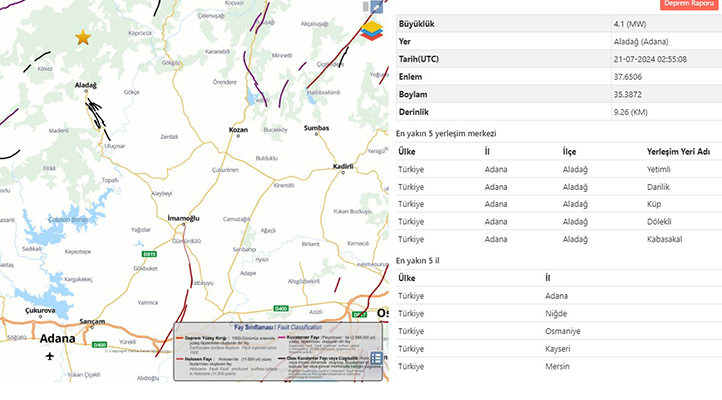Click the earthquake epicenter star marker

pyautogui.click(x=83, y=37)
